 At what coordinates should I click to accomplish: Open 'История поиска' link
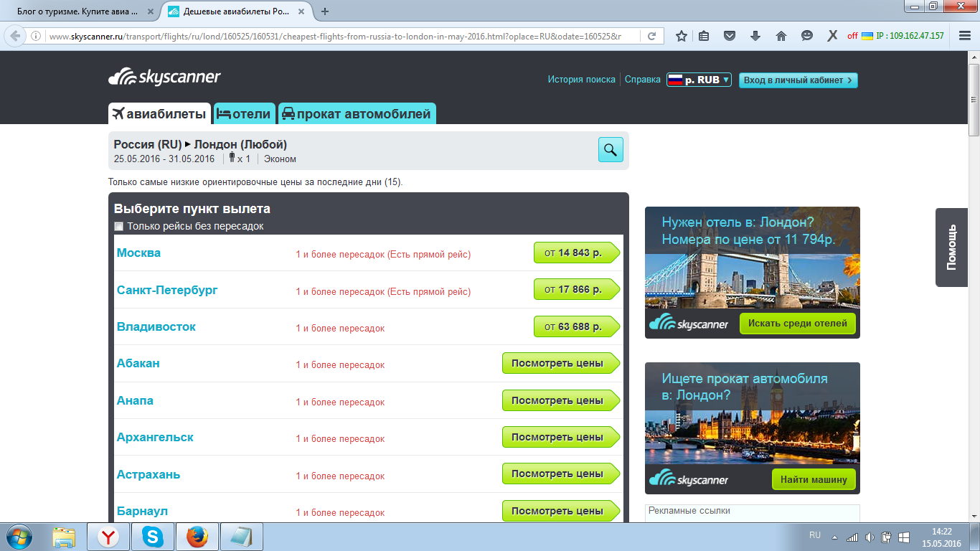581,80
